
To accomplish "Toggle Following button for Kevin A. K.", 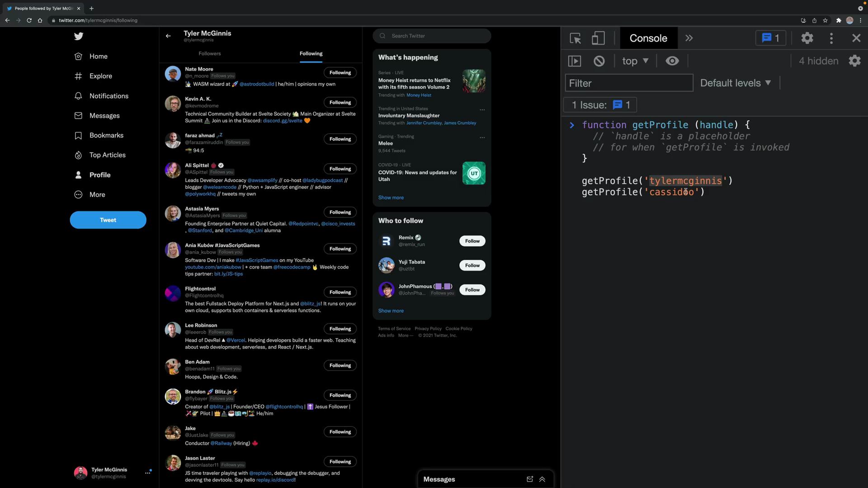I will pyautogui.click(x=340, y=103).
